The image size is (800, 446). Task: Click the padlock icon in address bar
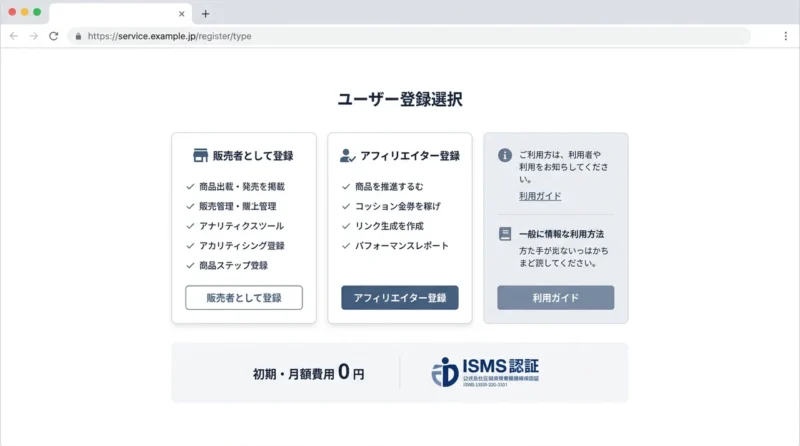tap(78, 36)
